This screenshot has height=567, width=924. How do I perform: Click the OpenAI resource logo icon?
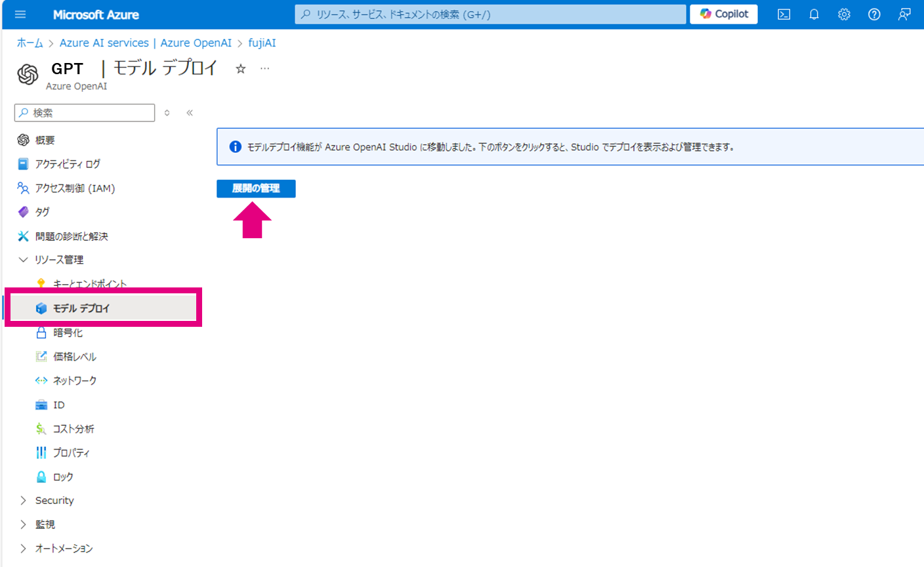(x=28, y=75)
